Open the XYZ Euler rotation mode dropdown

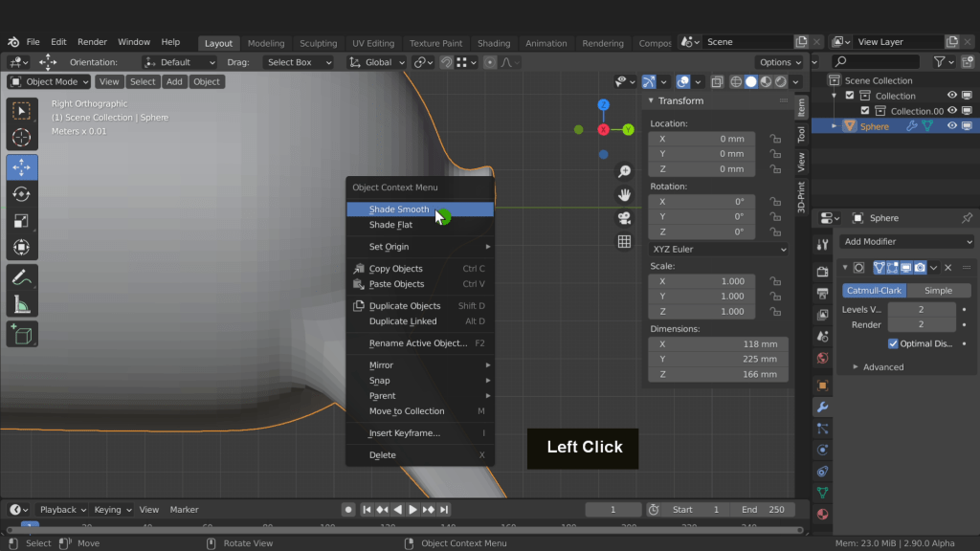[718, 249]
